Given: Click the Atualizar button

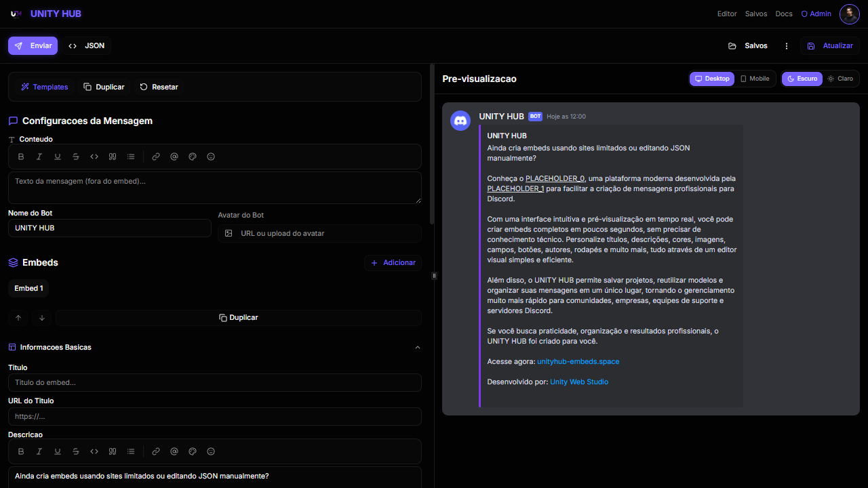Looking at the screenshot, I should 830,46.
